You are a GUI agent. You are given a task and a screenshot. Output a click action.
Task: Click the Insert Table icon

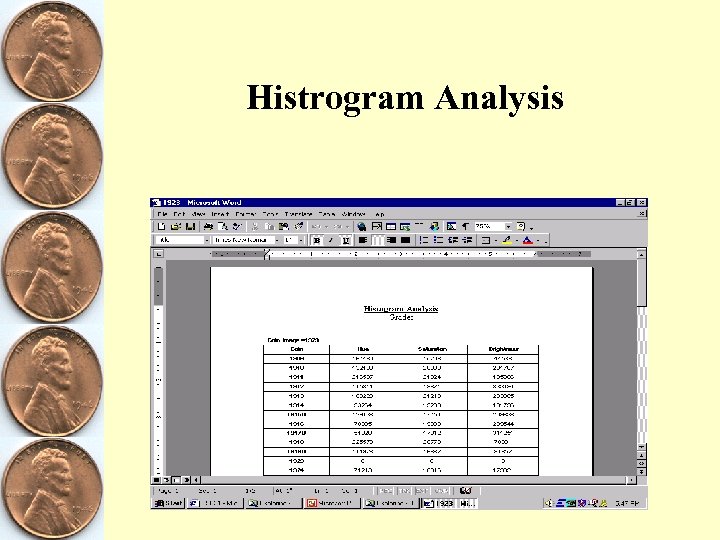click(x=391, y=226)
